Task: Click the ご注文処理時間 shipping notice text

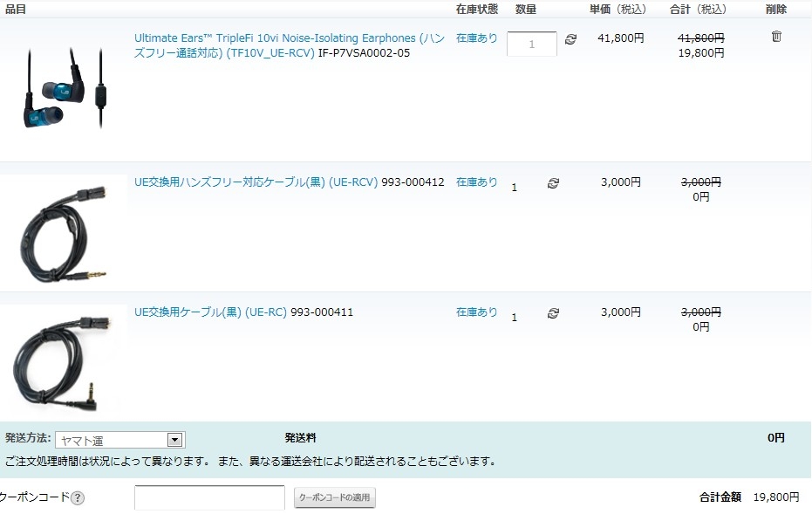Action: pos(250,461)
